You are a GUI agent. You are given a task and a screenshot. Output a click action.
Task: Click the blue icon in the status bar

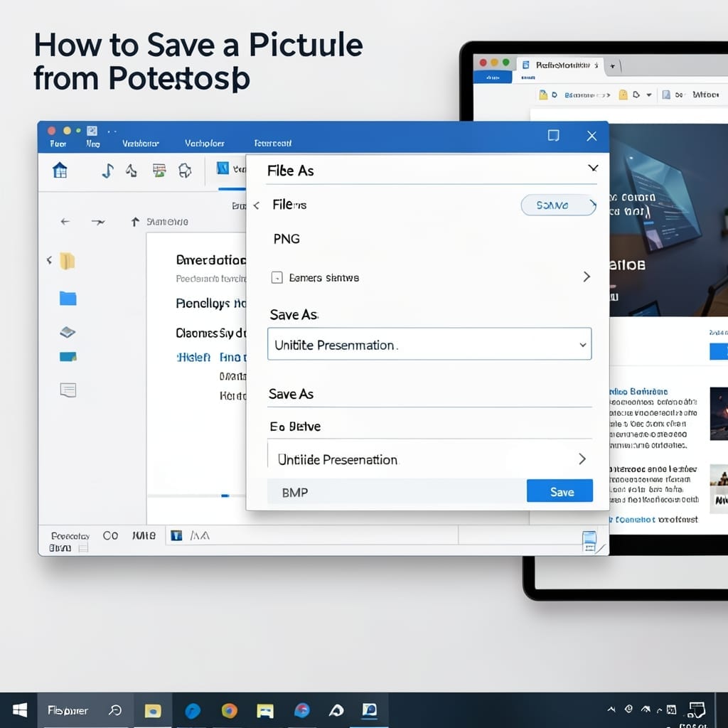[x=176, y=536]
